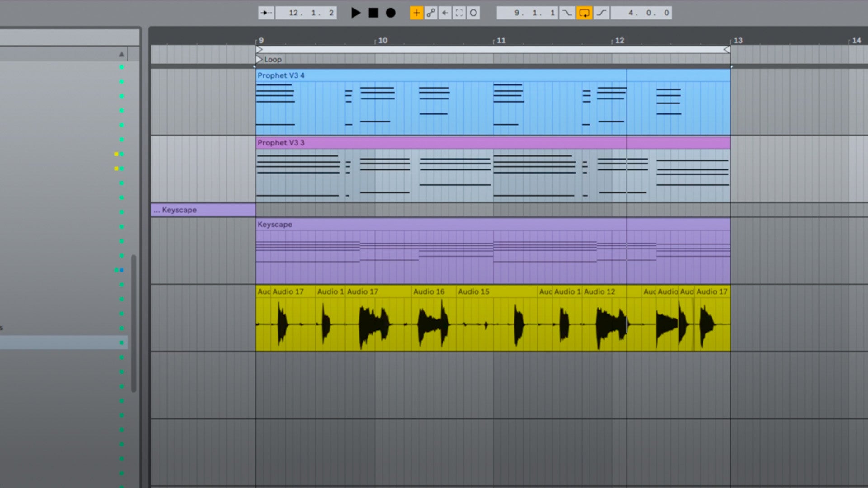
Task: Click the Loop locator marker triangle
Action: tap(259, 59)
